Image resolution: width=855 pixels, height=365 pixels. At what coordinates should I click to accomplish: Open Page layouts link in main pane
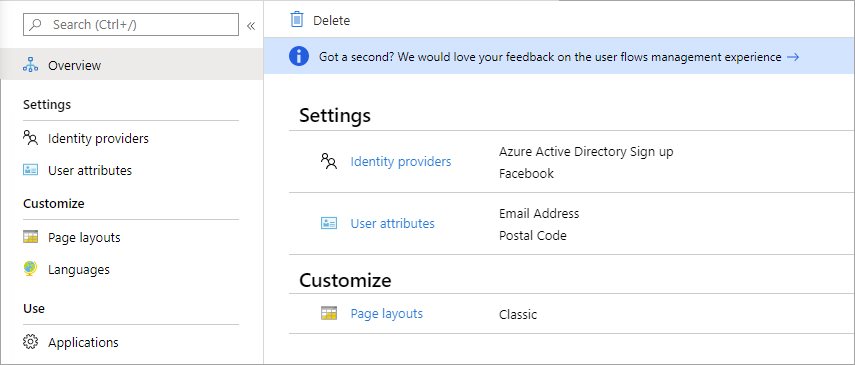[x=387, y=314]
